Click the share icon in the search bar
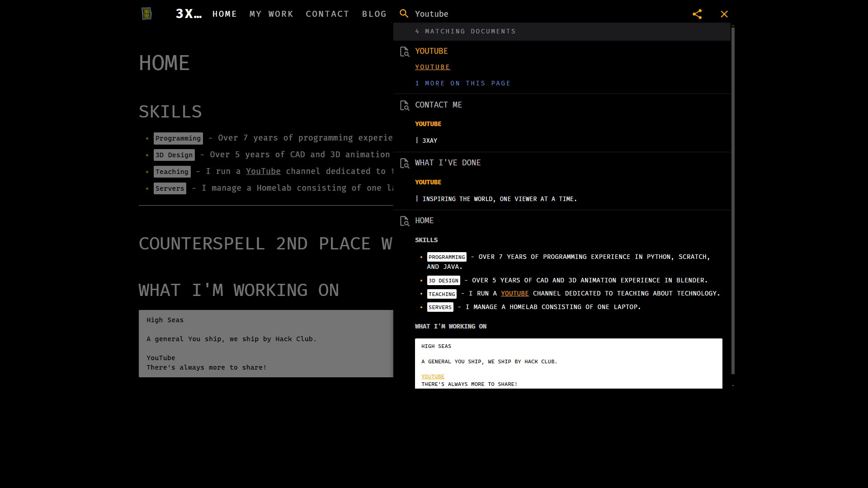The image size is (868, 488). [697, 14]
